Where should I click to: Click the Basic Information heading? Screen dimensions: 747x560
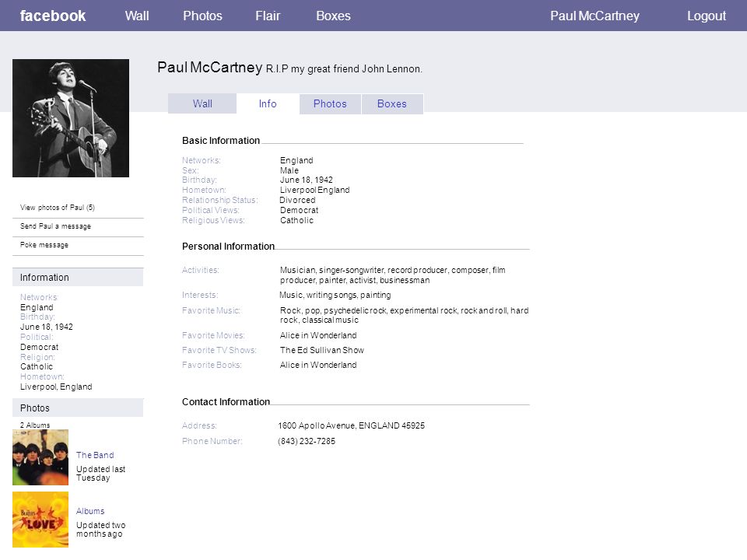220,141
